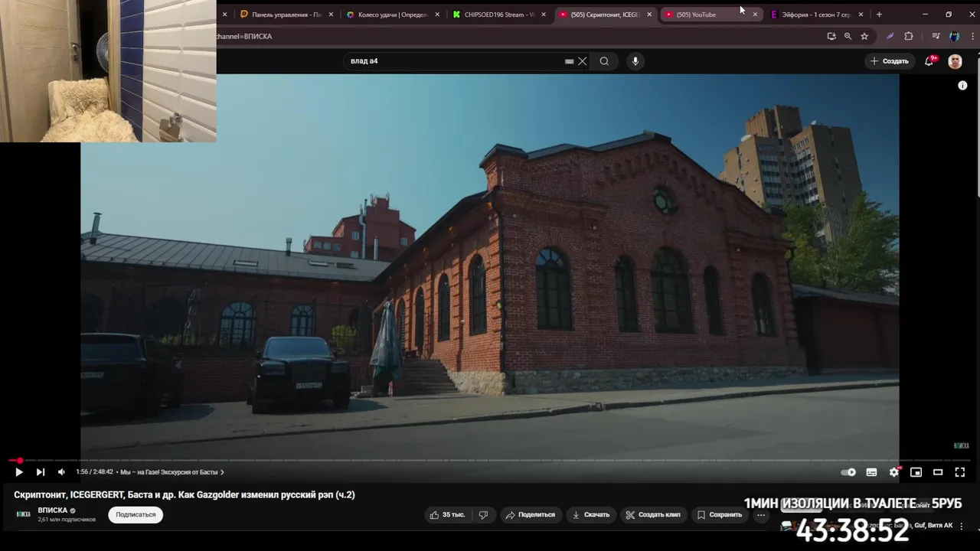
Task: Toggle the autoplay switch
Action: pyautogui.click(x=848, y=472)
